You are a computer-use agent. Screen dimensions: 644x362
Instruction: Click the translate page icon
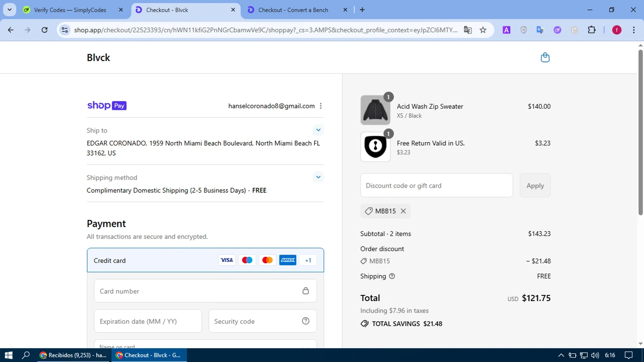(x=468, y=30)
